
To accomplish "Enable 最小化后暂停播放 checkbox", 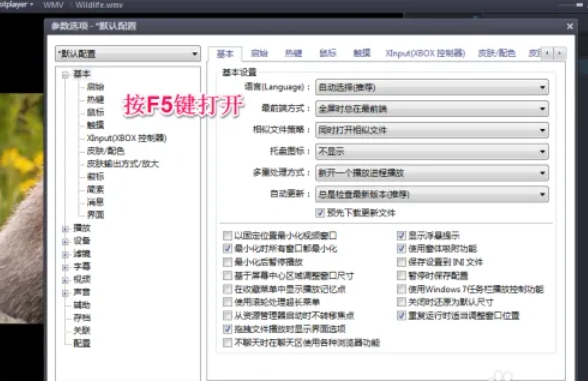I will [227, 262].
